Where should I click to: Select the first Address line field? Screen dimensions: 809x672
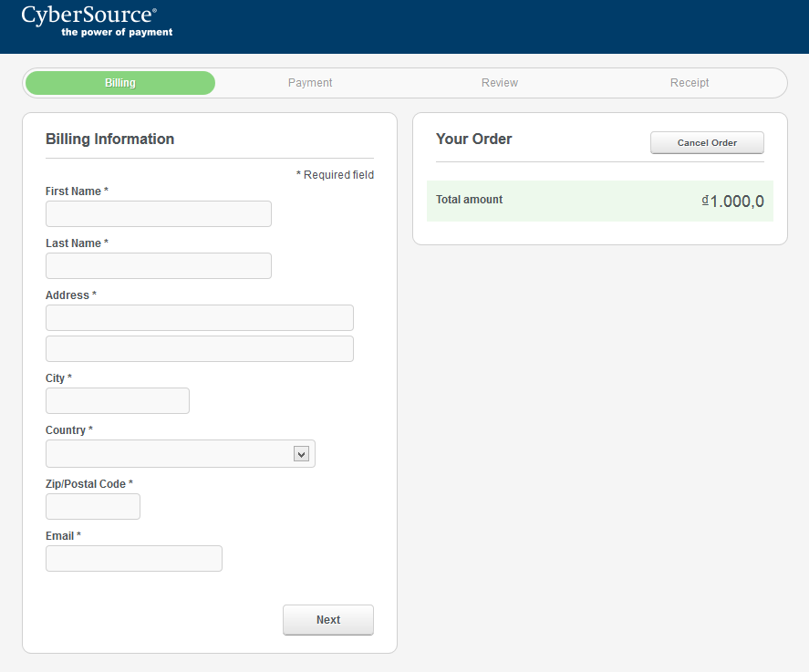200,318
